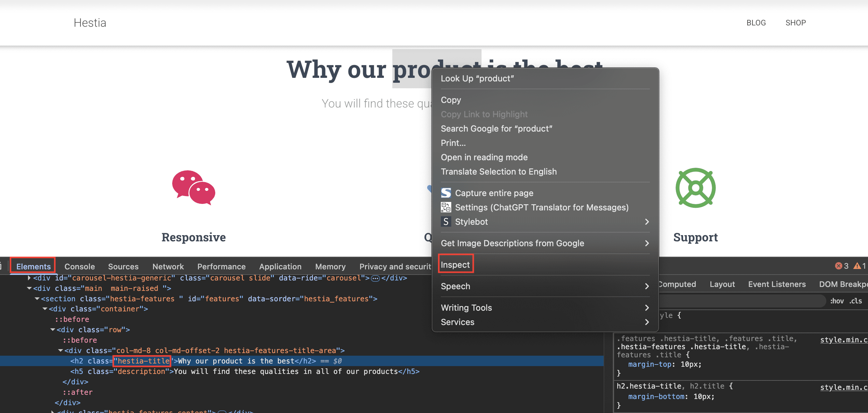868x413 pixels.
Task: Open the Writing Tools submenu arrow
Action: (x=646, y=307)
